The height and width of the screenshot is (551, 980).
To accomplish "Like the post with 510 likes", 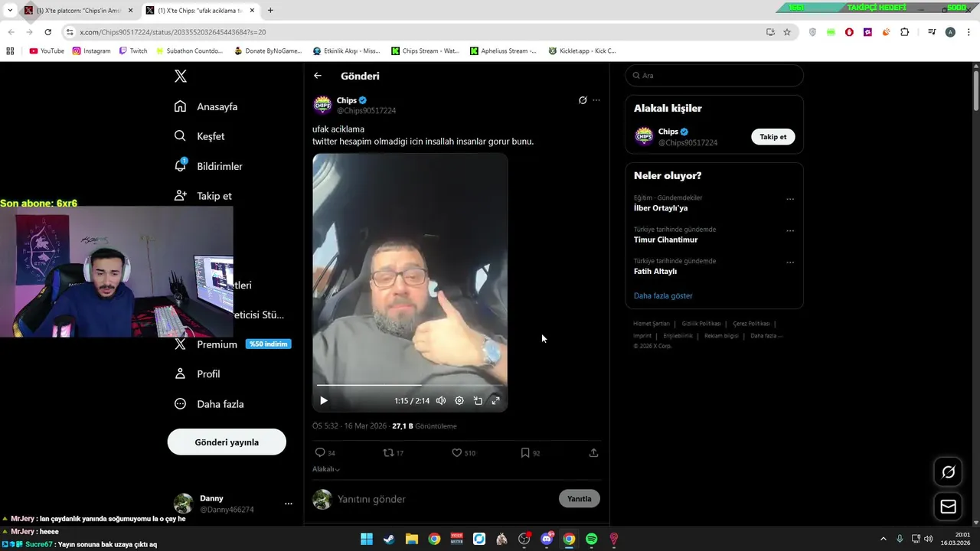I will tap(463, 453).
